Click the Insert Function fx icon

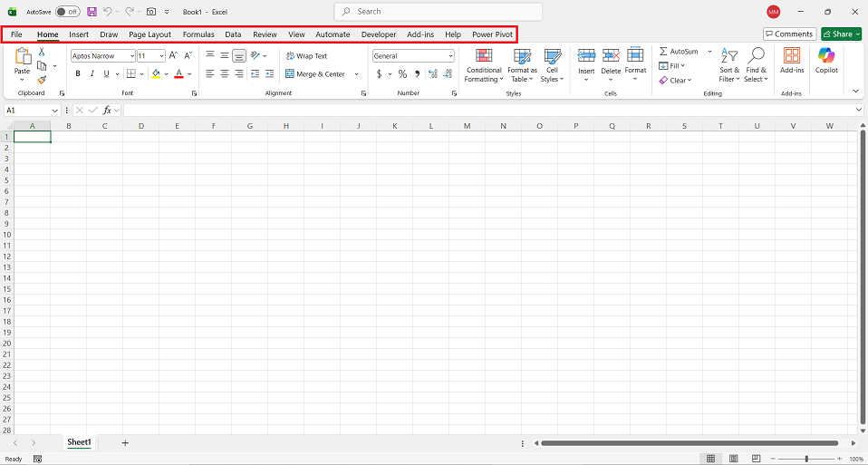(108, 111)
